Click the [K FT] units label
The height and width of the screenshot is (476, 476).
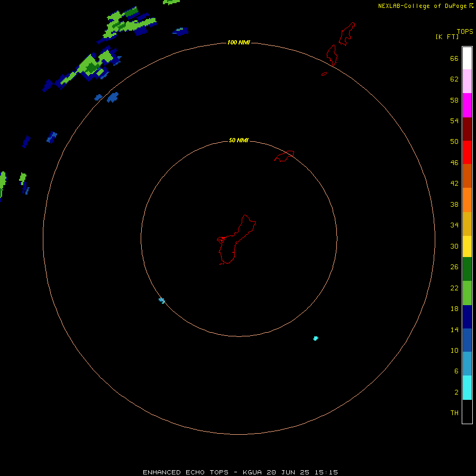point(447,36)
